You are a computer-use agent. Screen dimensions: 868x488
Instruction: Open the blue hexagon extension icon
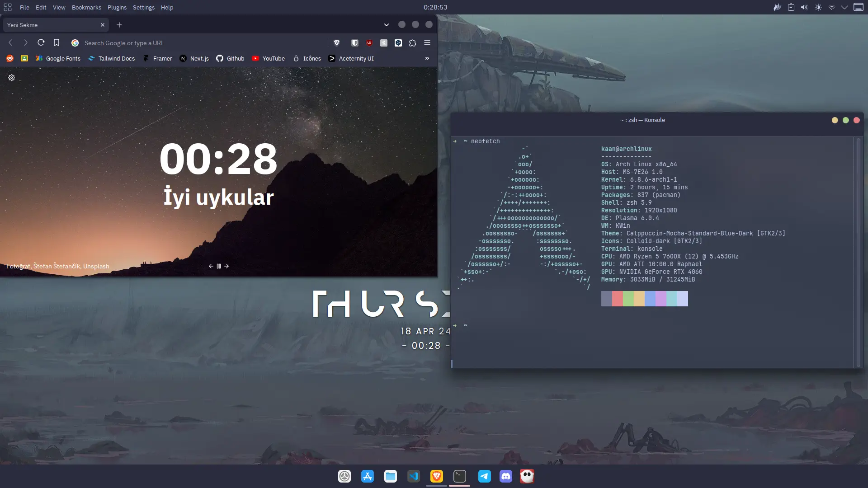pos(398,42)
